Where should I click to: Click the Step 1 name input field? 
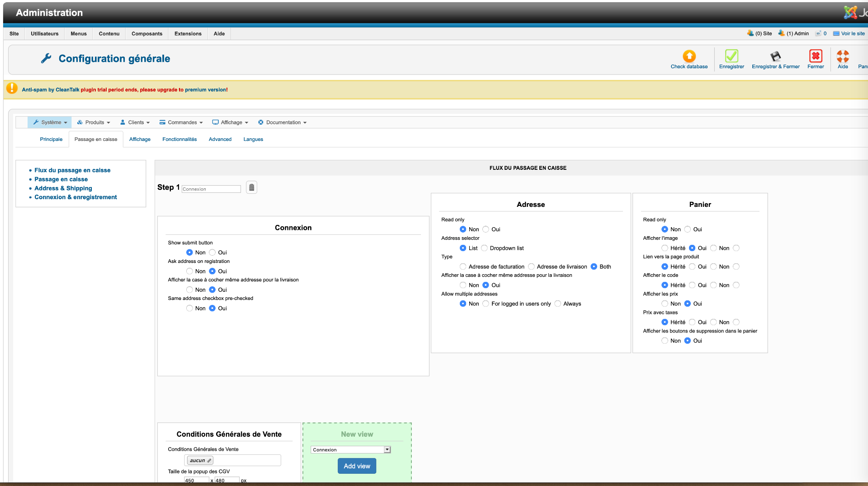211,189
